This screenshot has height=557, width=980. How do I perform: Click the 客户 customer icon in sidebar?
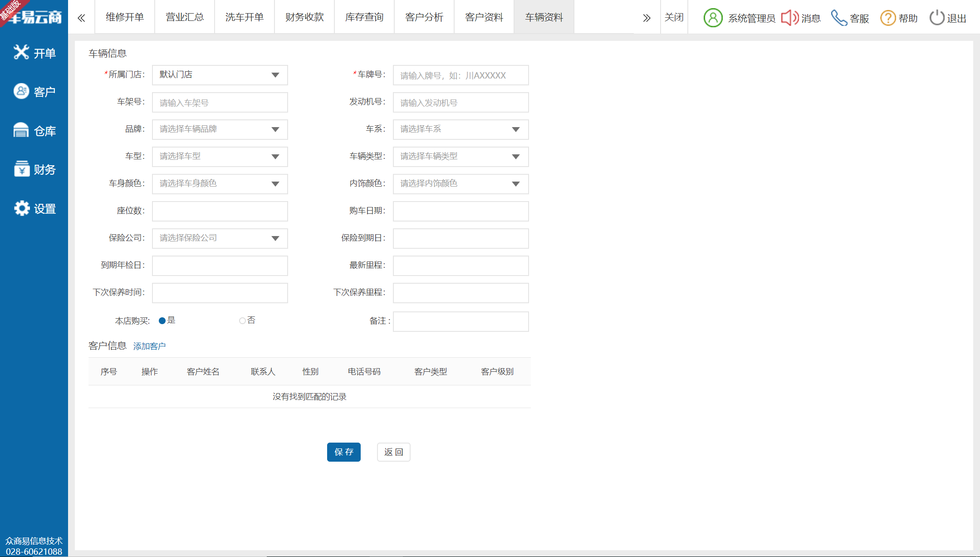tap(21, 91)
